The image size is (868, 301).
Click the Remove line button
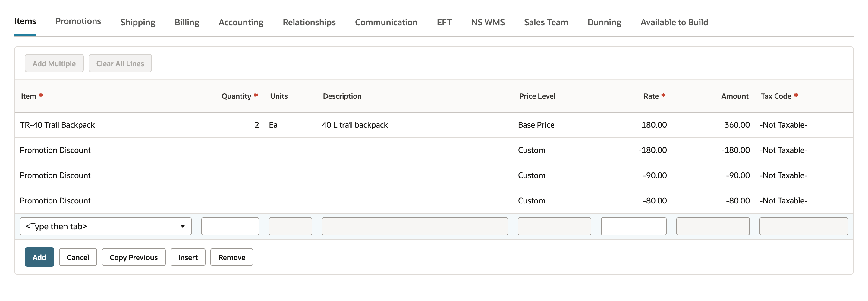coord(231,257)
